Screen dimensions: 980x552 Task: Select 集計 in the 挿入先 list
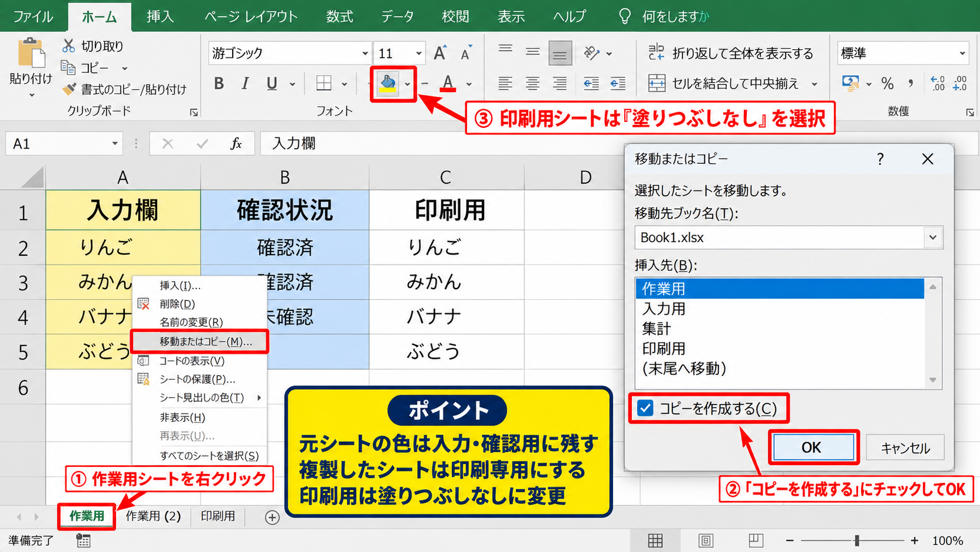[780, 329]
